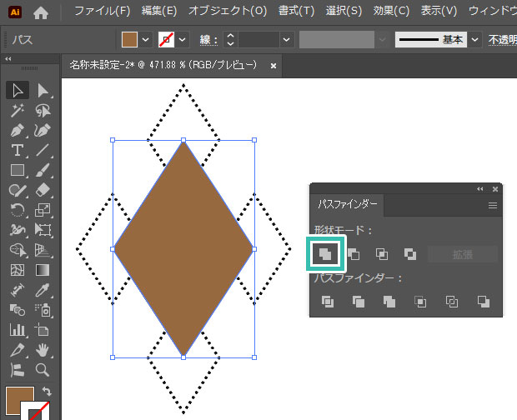Open the stroke color dropdown arrow
Image resolution: width=517 pixels, height=420 pixels.
(x=183, y=39)
